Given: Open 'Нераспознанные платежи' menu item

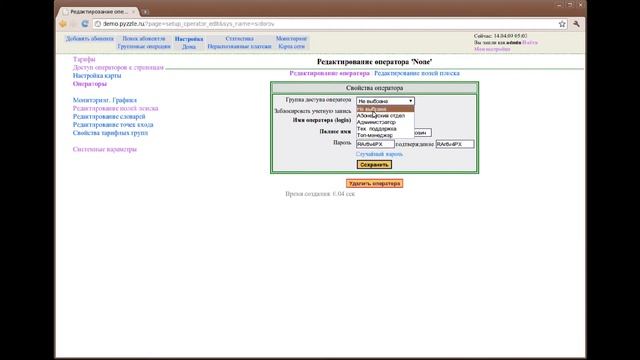Looking at the screenshot, I should [x=239, y=47].
